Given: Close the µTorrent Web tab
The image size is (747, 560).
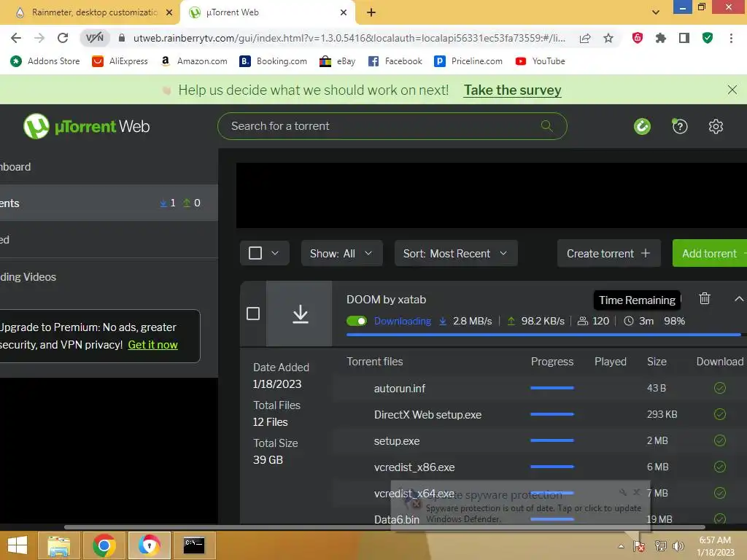Looking at the screenshot, I should 344,12.
